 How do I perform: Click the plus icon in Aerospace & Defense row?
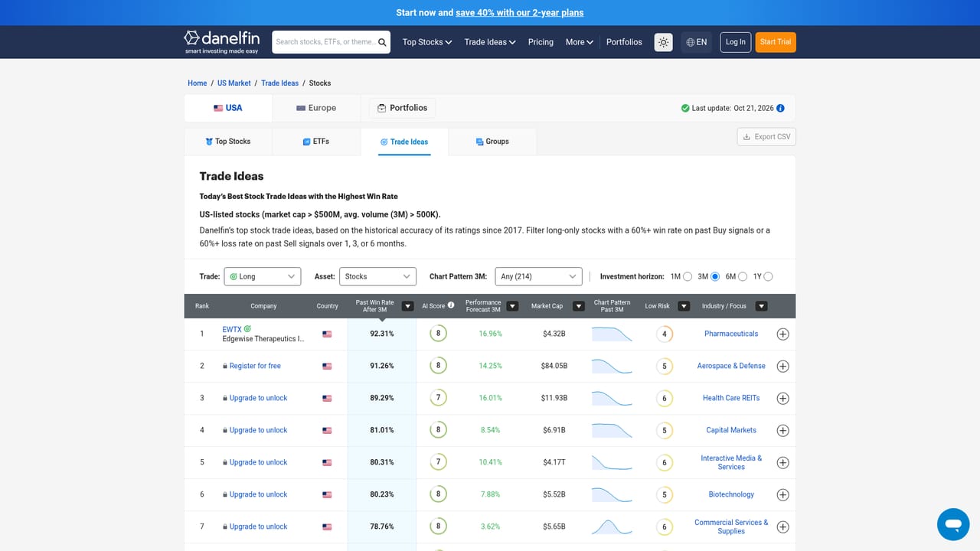coord(782,366)
